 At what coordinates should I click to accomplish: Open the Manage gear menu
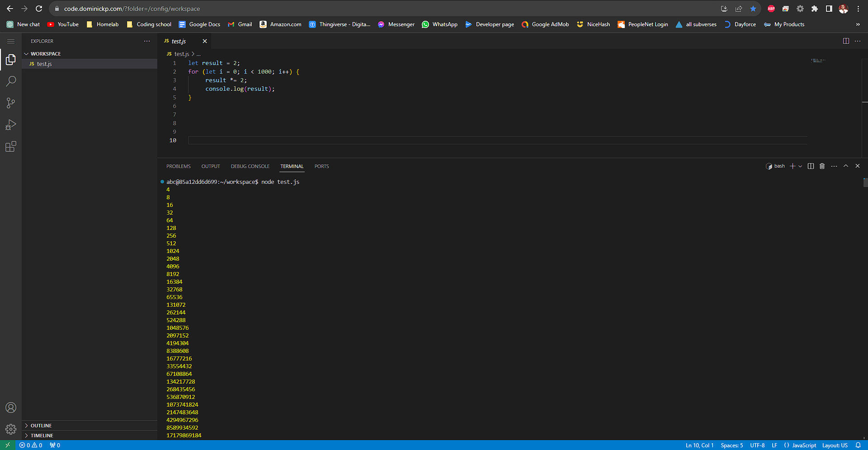(11, 429)
